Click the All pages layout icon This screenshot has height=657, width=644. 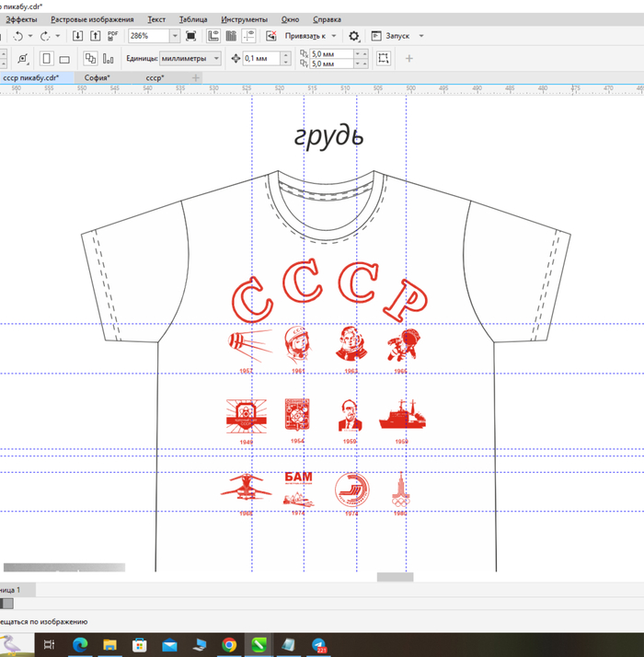[x=90, y=58]
